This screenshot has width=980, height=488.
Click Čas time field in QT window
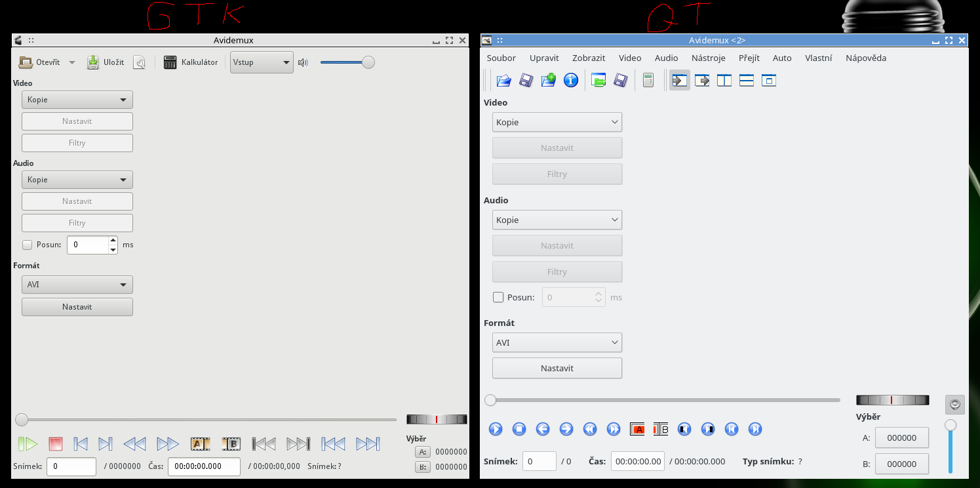click(x=638, y=461)
